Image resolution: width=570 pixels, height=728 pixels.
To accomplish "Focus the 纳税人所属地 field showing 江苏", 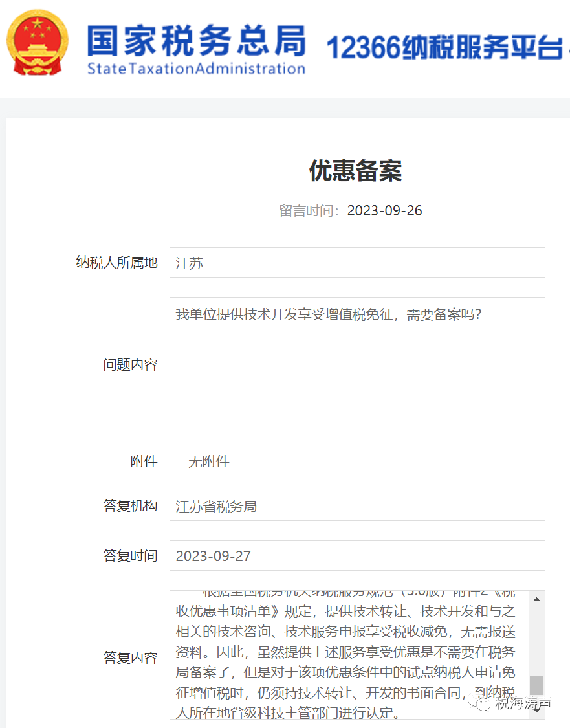I will coord(356,263).
